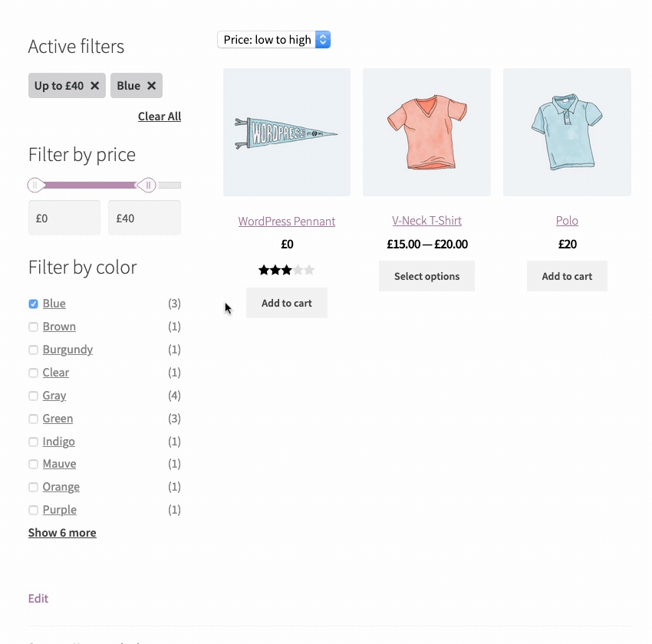Remove the Blue active filter chip
This screenshot has height=644, width=652.
pyautogui.click(x=151, y=86)
